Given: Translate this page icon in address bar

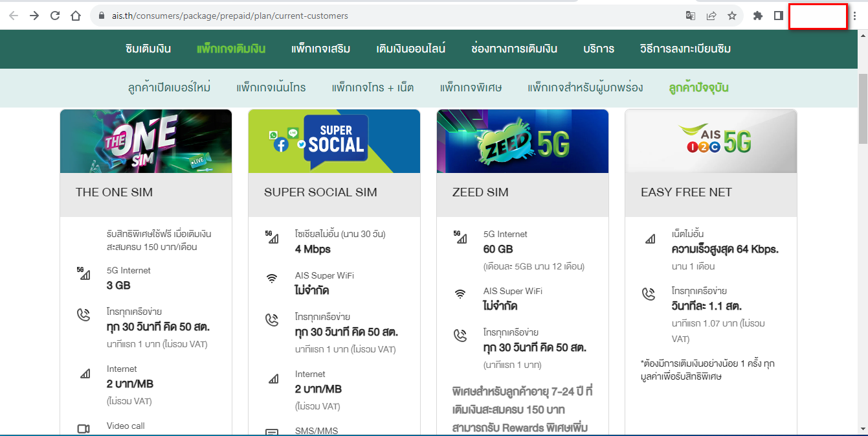Looking at the screenshot, I should click(x=691, y=16).
